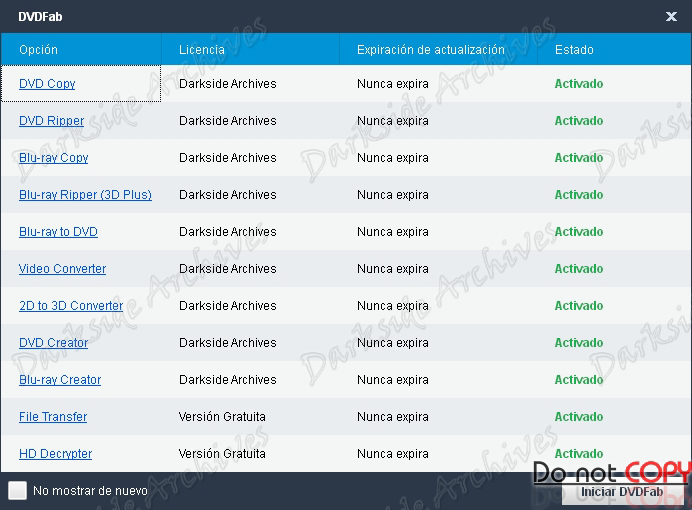Click Nunca expira in DVD Copy row

(393, 84)
